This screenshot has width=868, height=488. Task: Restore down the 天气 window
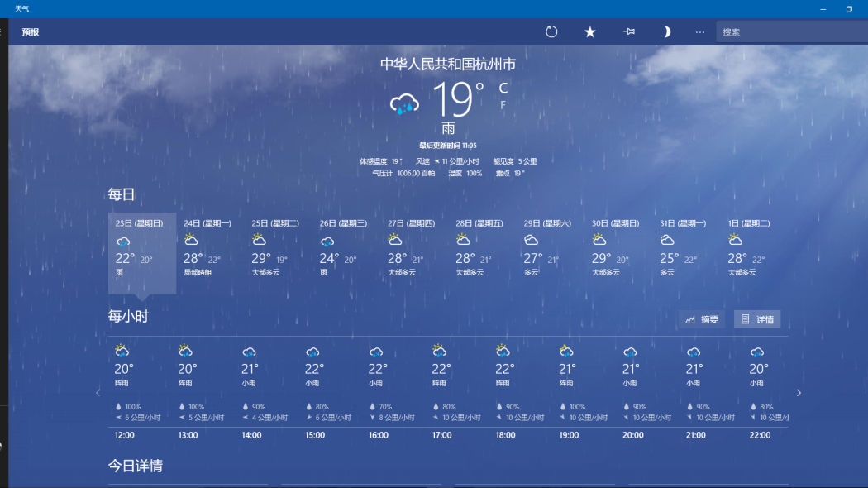click(x=849, y=9)
